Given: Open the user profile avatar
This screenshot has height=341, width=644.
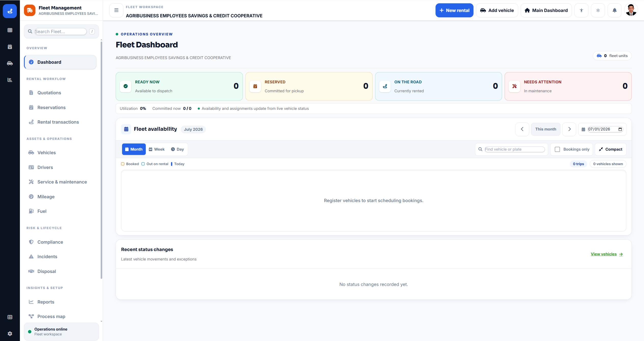Looking at the screenshot, I should coord(631,10).
